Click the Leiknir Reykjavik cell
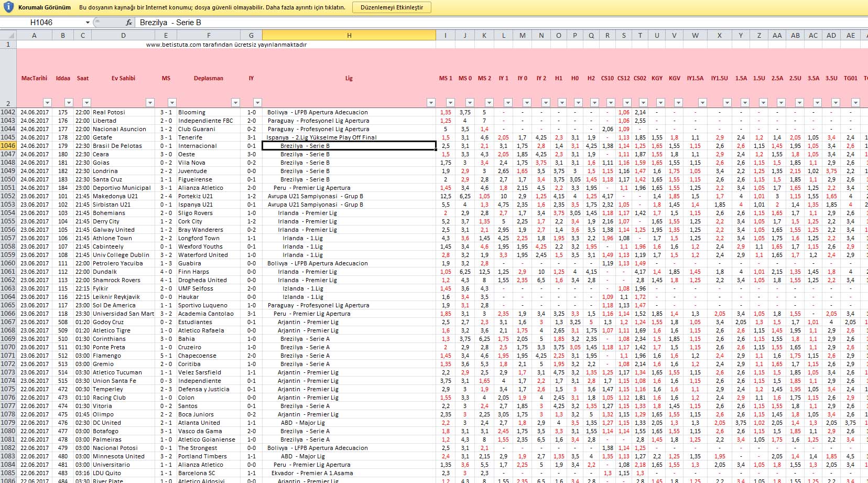The height and width of the screenshot is (483, 868). click(123, 297)
